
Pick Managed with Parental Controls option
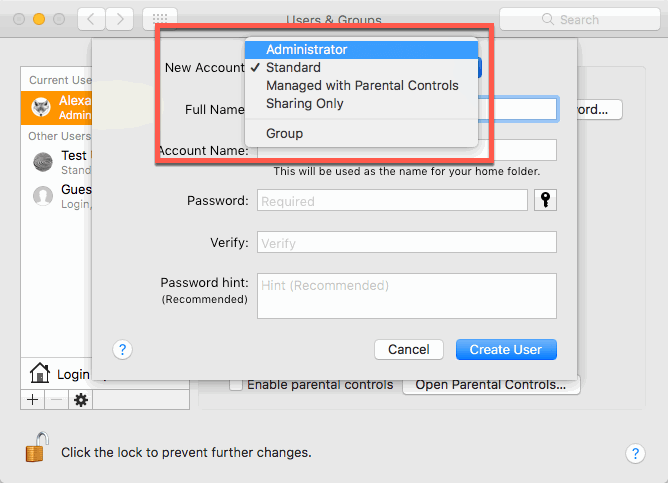pyautogui.click(x=361, y=85)
